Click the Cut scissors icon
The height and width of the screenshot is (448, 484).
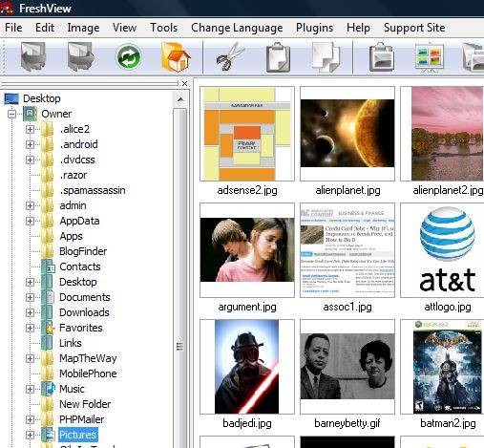point(230,57)
